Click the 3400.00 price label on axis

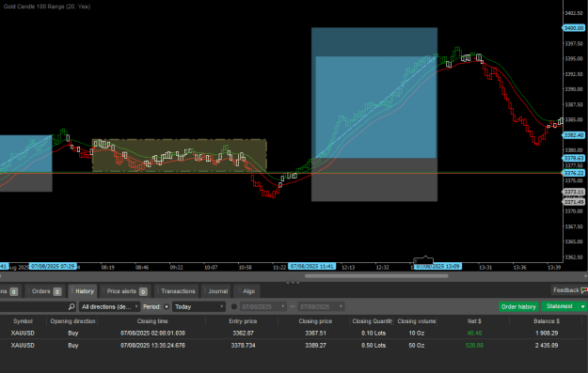pos(574,28)
